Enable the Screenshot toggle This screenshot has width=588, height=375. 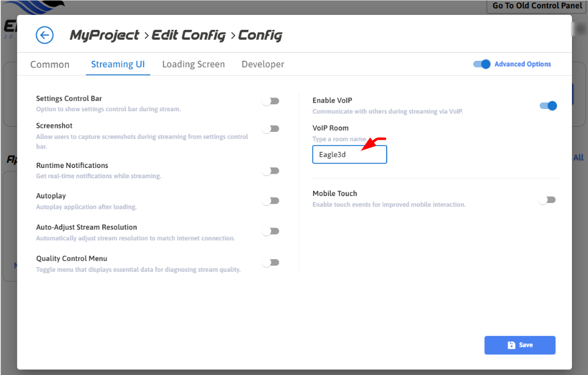[x=270, y=129]
